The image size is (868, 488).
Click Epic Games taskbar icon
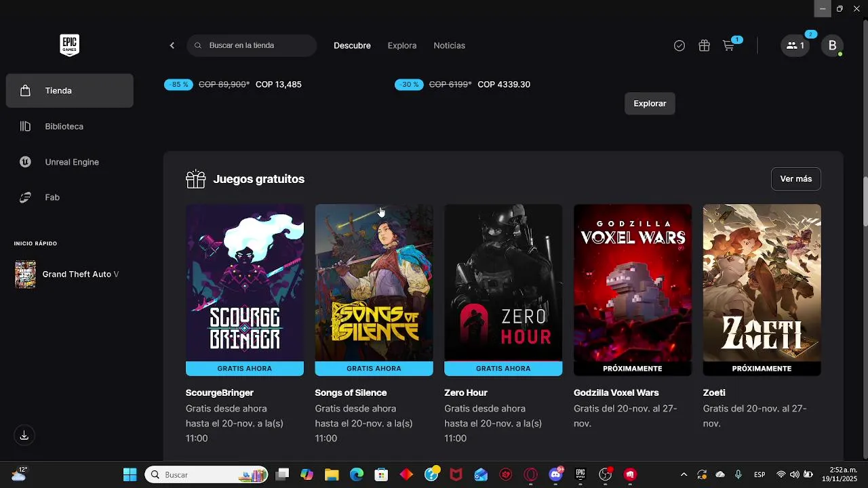(x=580, y=474)
